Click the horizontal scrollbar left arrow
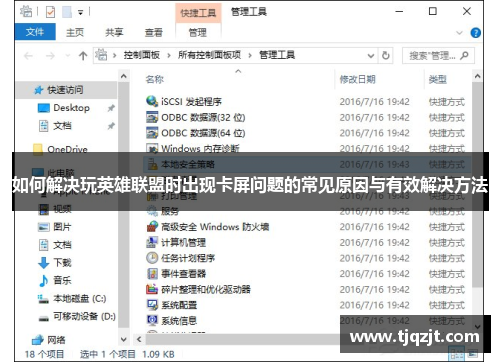Viewport: 500px width, 362px height. point(139,339)
